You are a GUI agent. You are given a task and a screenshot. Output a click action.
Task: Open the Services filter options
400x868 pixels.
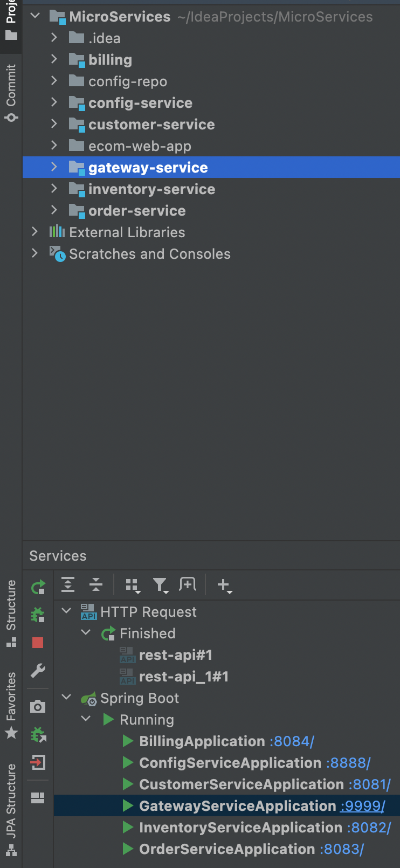click(160, 584)
